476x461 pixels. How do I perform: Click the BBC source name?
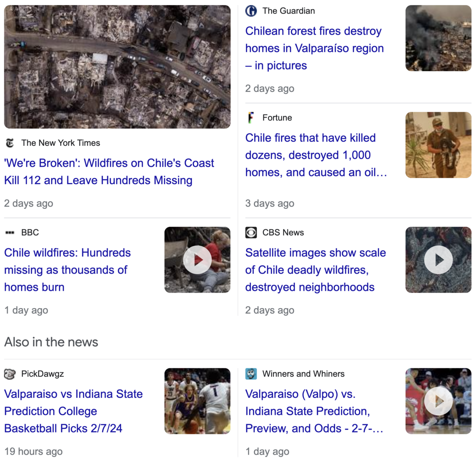[30, 232]
